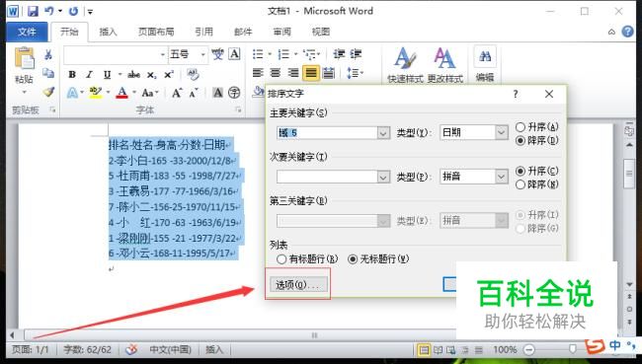642x364 pixels.
Task: Open Word Help question mark icon
Action: (x=627, y=32)
